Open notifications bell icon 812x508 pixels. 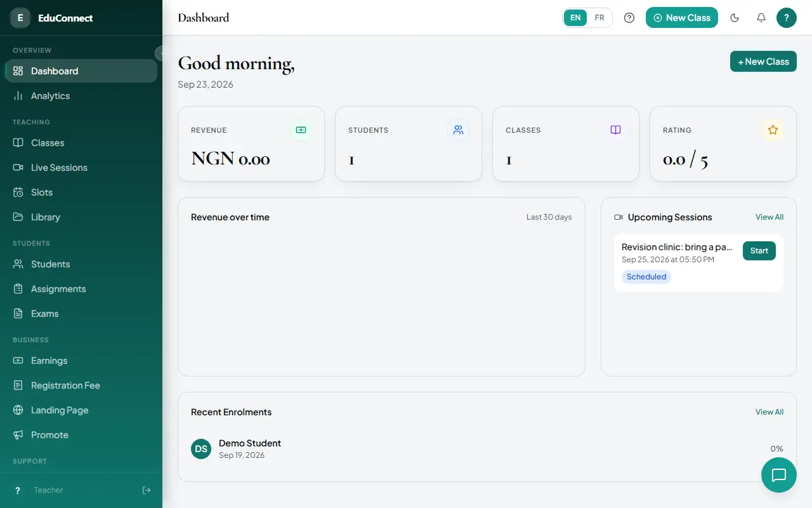pyautogui.click(x=761, y=18)
